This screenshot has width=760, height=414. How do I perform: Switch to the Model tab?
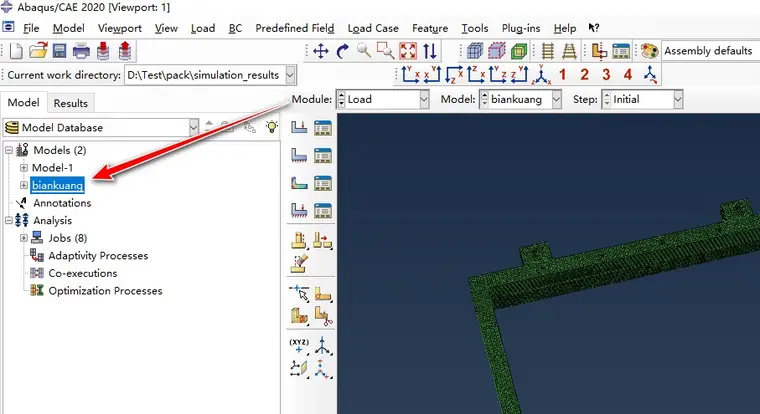tap(23, 103)
